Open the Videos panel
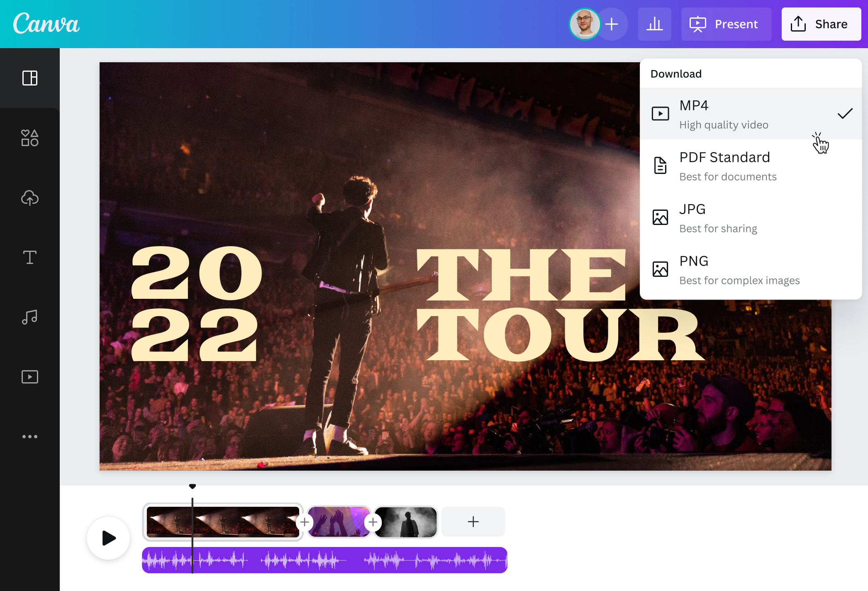Viewport: 868px width, 591px height. tap(29, 377)
